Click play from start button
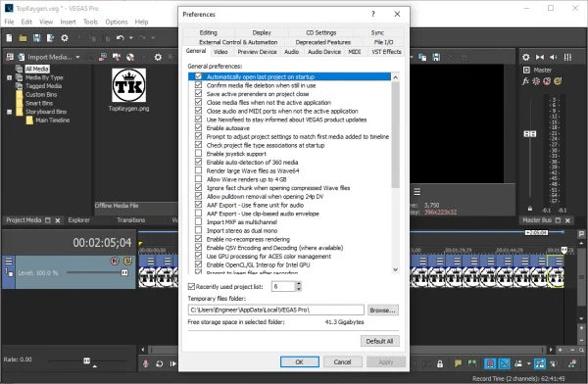This screenshot has height=384, width=588. (x=172, y=363)
